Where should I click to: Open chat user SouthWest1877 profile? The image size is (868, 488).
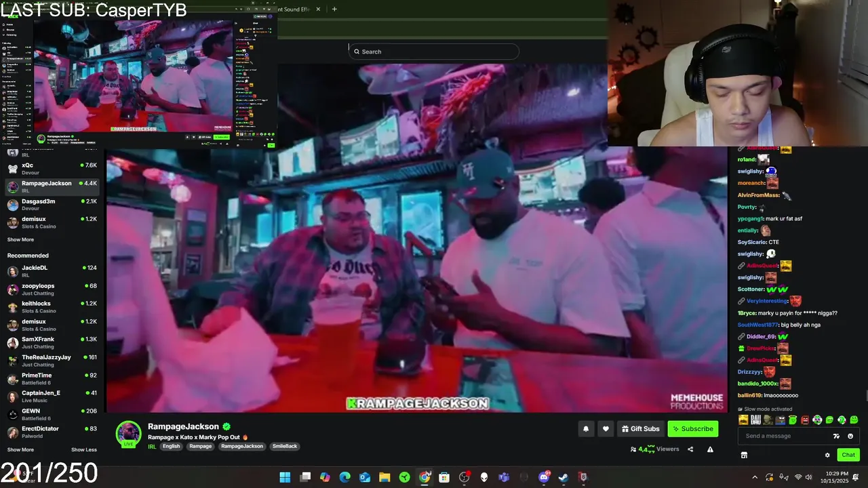[758, 325]
